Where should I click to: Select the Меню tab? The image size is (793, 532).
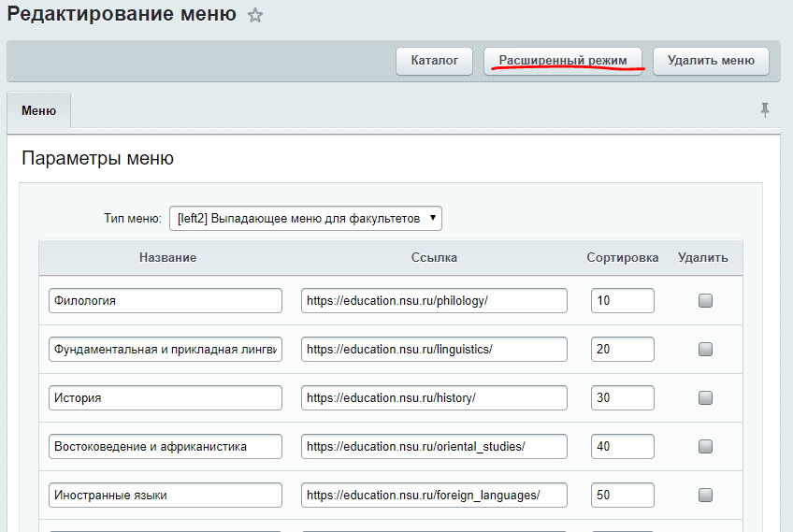click(x=39, y=110)
